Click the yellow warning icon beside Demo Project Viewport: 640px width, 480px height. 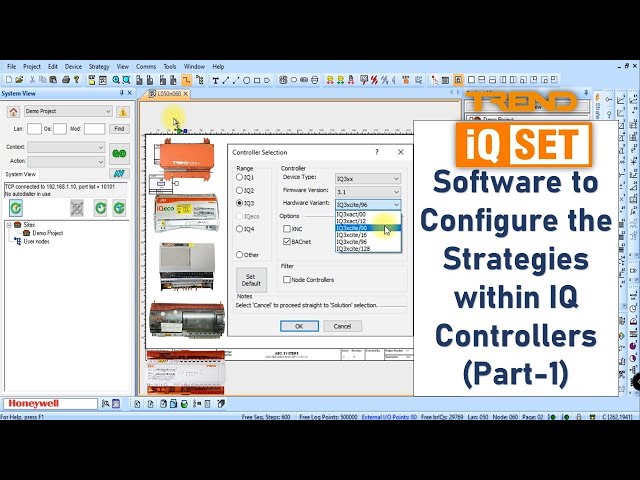click(x=123, y=111)
